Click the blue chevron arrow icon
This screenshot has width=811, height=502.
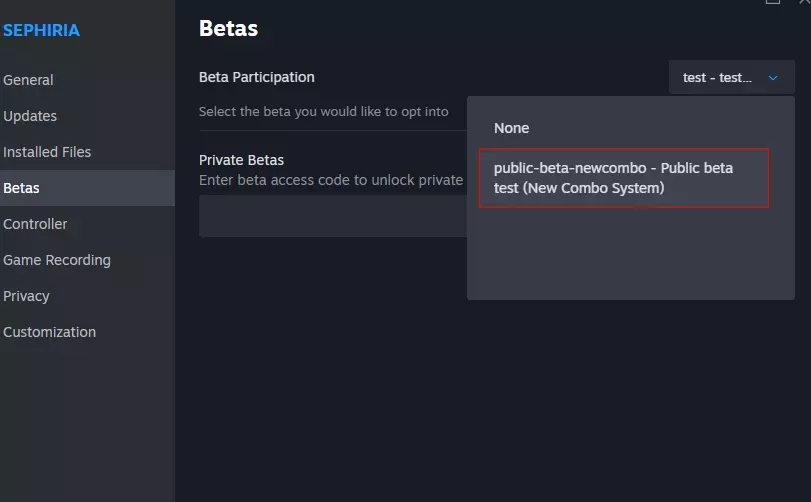click(773, 78)
